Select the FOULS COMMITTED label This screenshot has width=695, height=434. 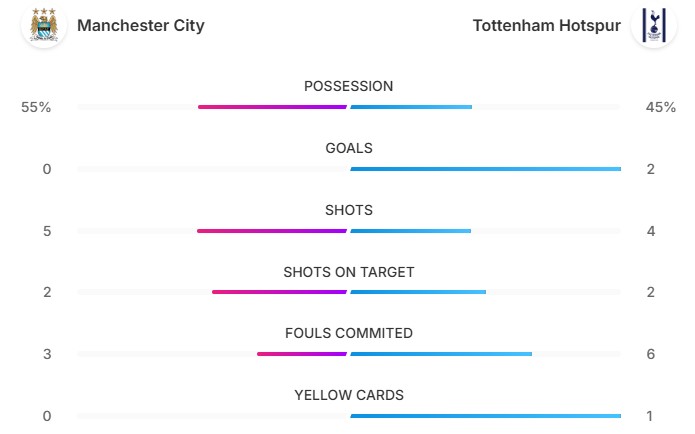(x=348, y=333)
